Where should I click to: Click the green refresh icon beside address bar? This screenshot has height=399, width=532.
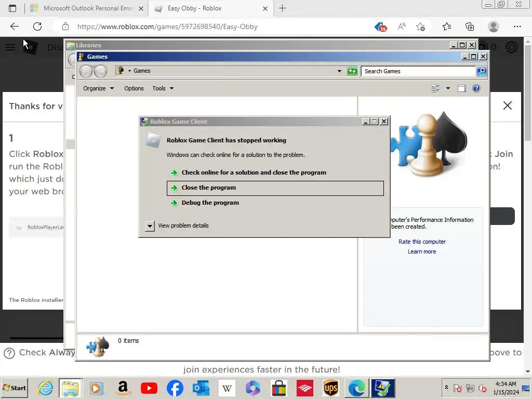[352, 71]
